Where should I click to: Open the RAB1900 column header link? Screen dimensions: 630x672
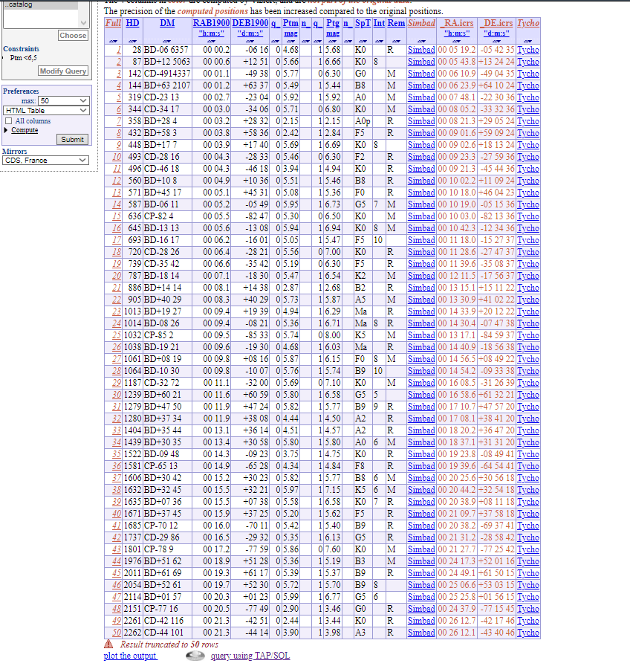pos(211,23)
